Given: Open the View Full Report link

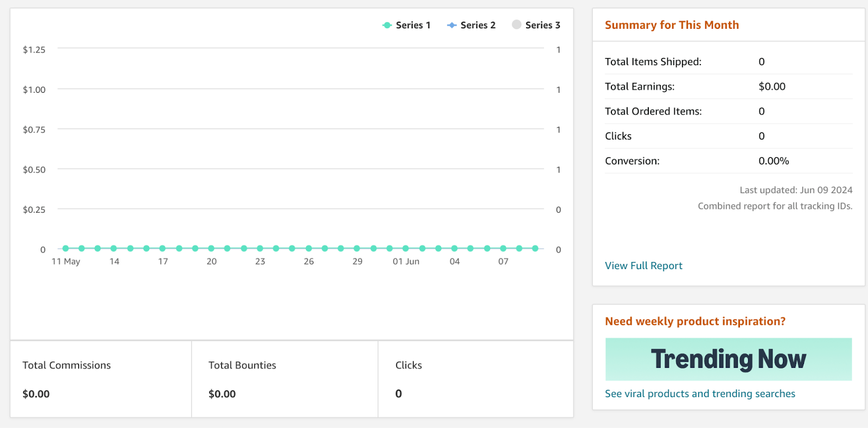Looking at the screenshot, I should [643, 266].
